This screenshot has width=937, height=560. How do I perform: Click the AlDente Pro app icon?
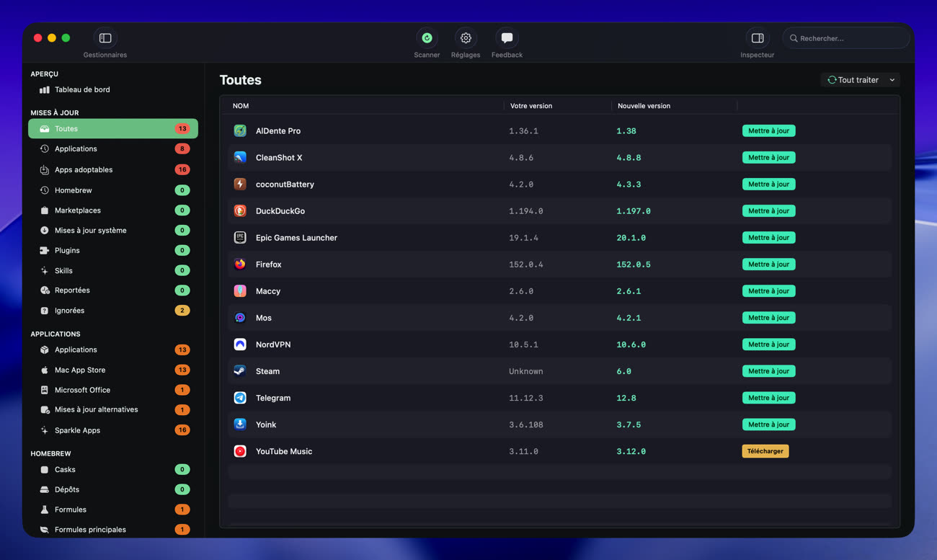[240, 131]
